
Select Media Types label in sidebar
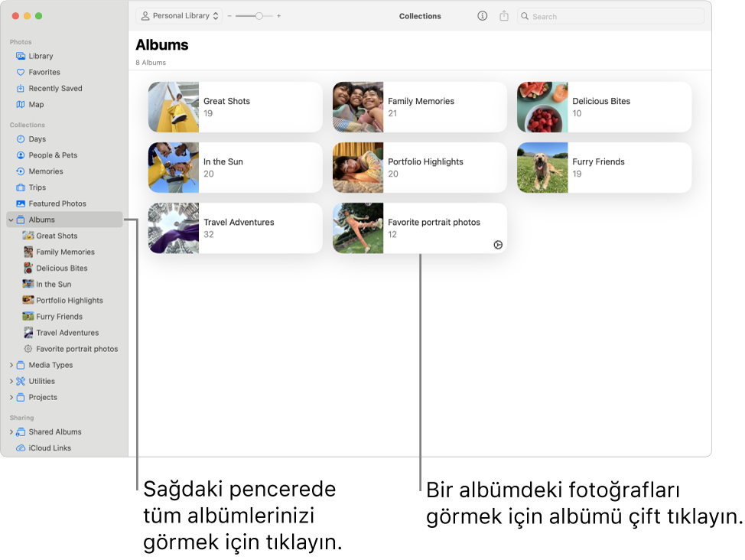tap(50, 365)
